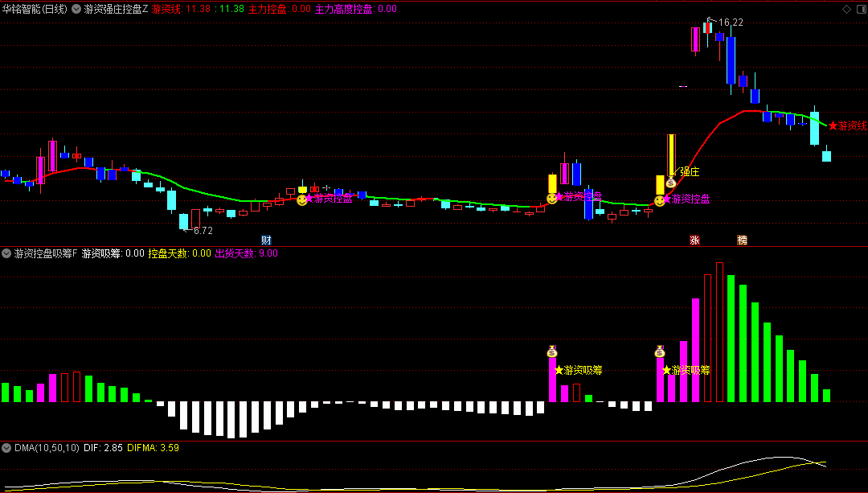This screenshot has height=493, width=868.
Task: Click the smiley icon left of rightmost 游资控盘
Action: coord(659,201)
